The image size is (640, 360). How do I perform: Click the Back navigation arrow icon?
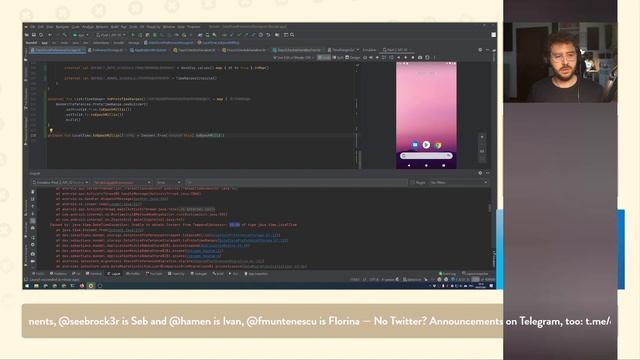point(50,35)
